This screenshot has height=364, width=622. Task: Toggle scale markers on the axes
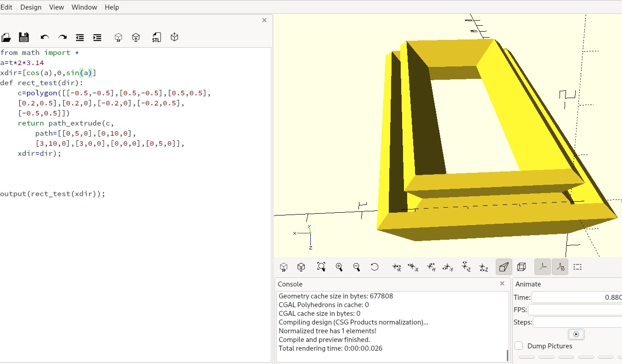point(560,267)
